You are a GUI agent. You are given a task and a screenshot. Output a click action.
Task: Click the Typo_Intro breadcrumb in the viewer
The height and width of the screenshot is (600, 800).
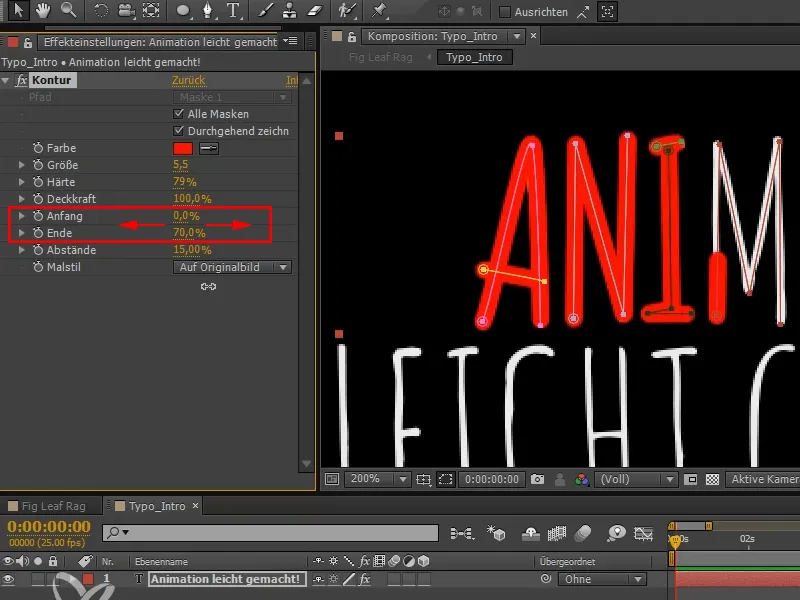pyautogui.click(x=474, y=57)
